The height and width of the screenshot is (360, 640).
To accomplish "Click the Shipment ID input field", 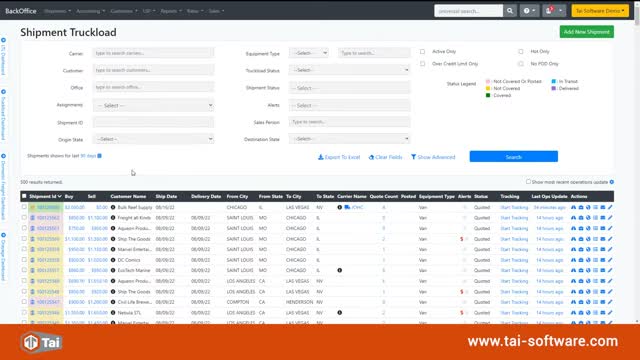I will [153, 122].
